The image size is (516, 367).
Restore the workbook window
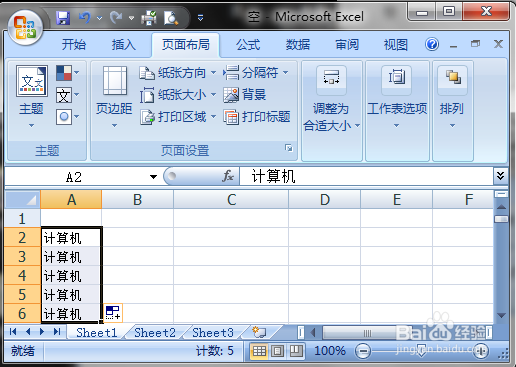475,44
